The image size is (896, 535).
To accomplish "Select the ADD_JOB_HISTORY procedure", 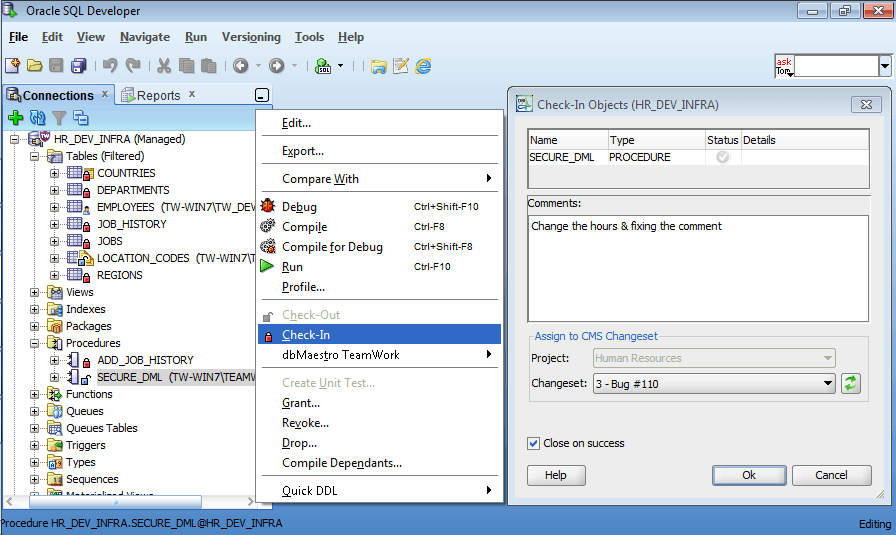I will click(145, 360).
